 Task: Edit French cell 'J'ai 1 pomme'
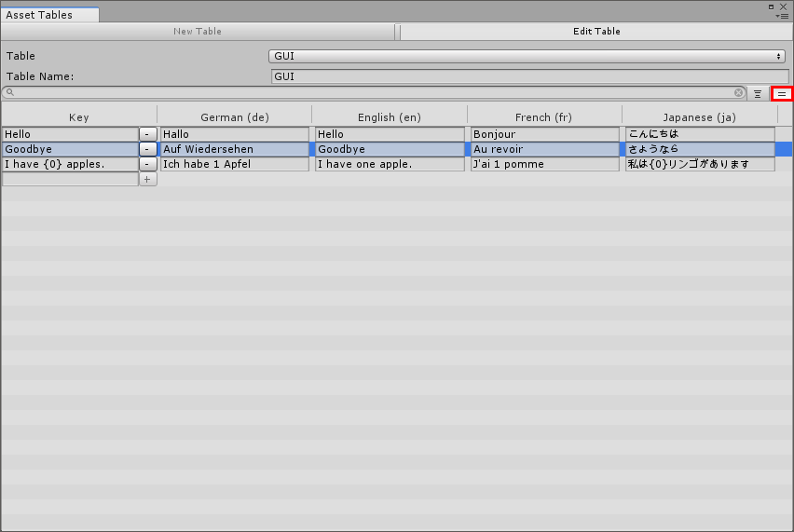545,164
